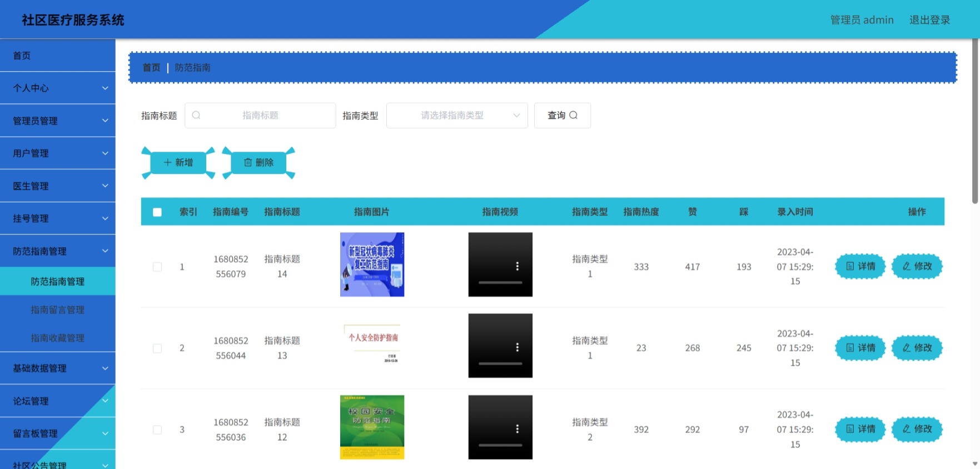Image resolution: width=980 pixels, height=469 pixels.
Task: Click the 查询 search button
Action: pos(563,115)
